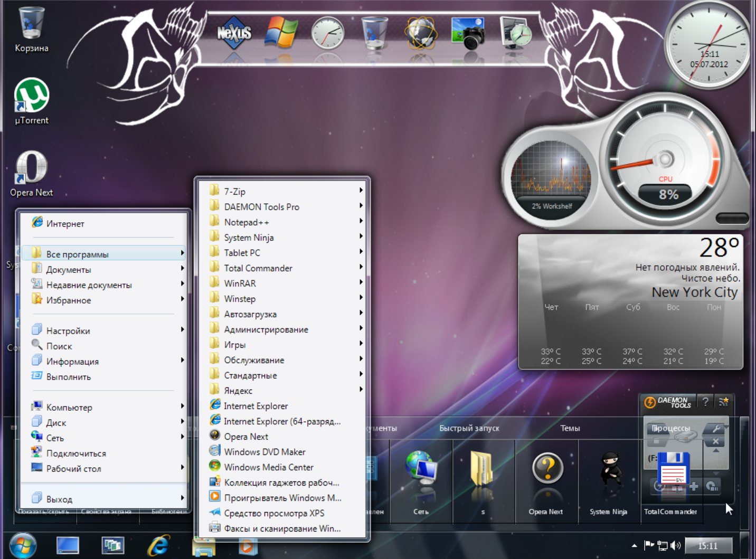Viewport: 756px width, 559px height.
Task: Click the Windows flag icon in the dock
Action: [281, 33]
